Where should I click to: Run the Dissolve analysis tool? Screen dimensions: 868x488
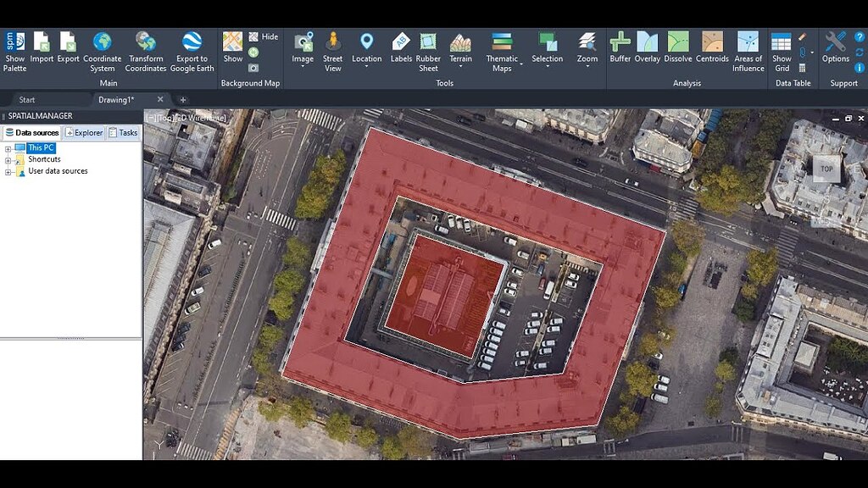pos(676,48)
